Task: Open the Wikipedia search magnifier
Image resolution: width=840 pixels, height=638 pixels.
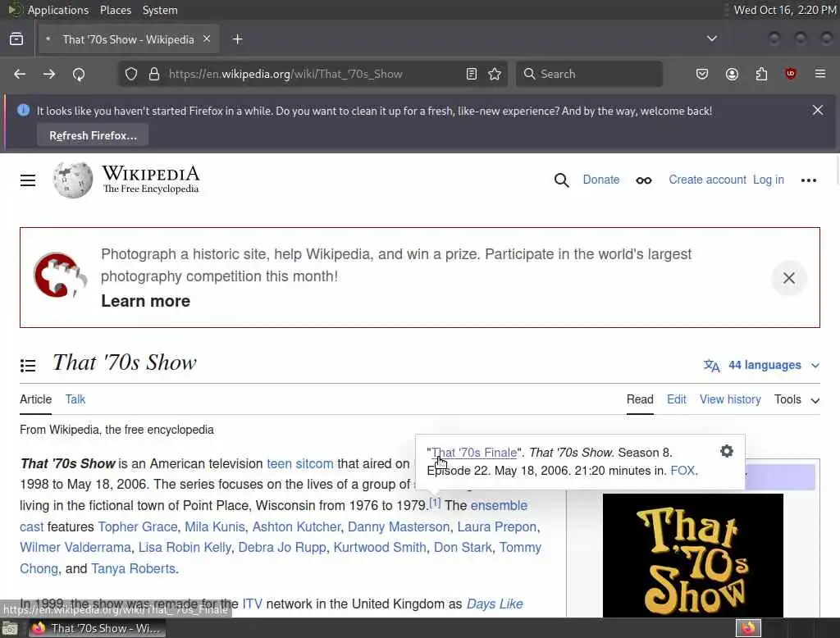Action: (x=561, y=180)
